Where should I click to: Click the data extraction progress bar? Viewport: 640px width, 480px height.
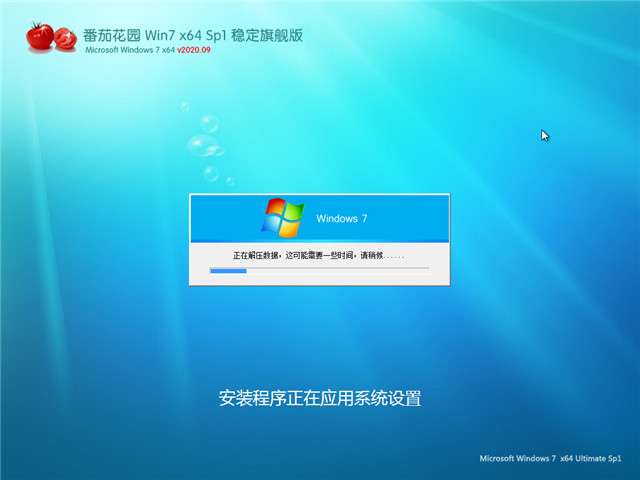click(x=320, y=271)
